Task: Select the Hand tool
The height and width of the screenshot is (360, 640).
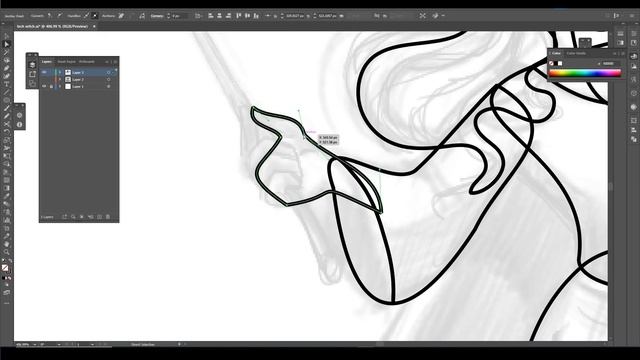Action: point(6,244)
